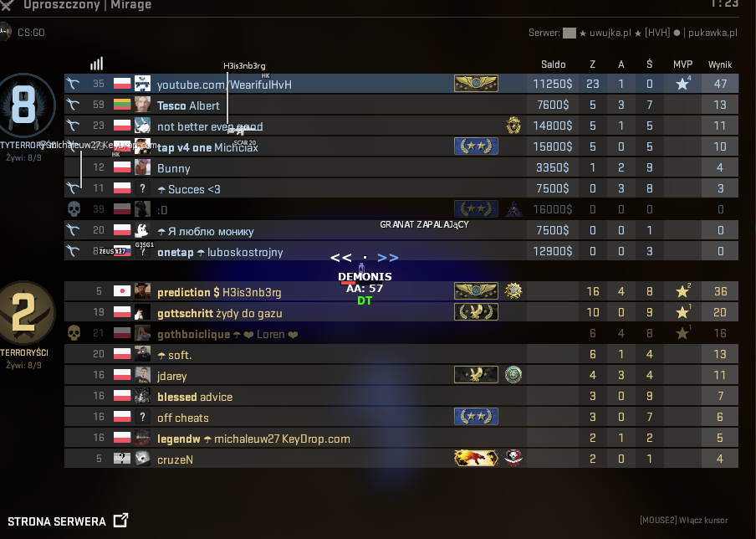Click the rank badge on off cheats row
756x539 pixels.
click(476, 417)
